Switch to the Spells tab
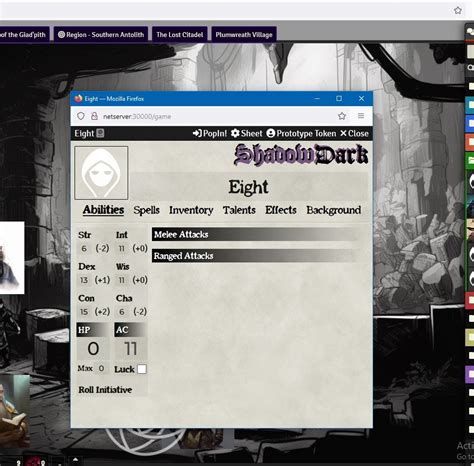Image resolution: width=474 pixels, height=466 pixels. (x=146, y=210)
